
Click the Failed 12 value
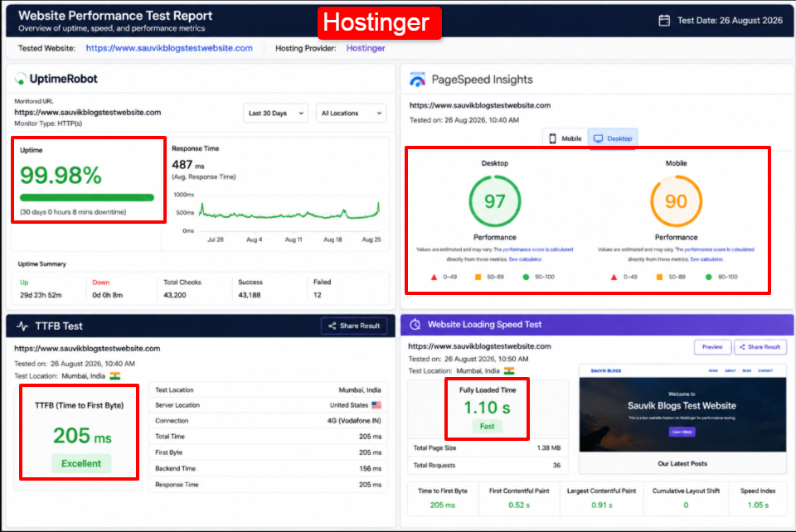coord(318,295)
